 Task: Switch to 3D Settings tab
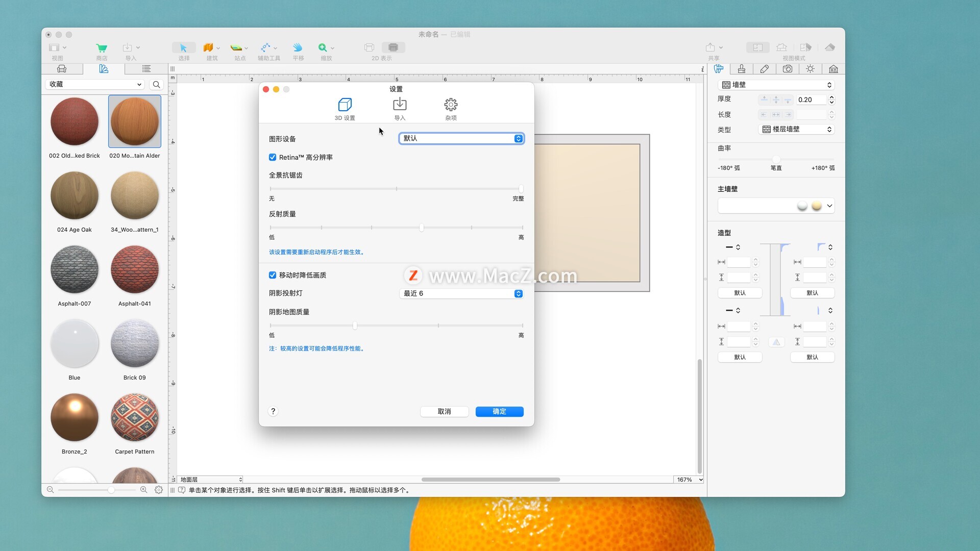tap(345, 109)
